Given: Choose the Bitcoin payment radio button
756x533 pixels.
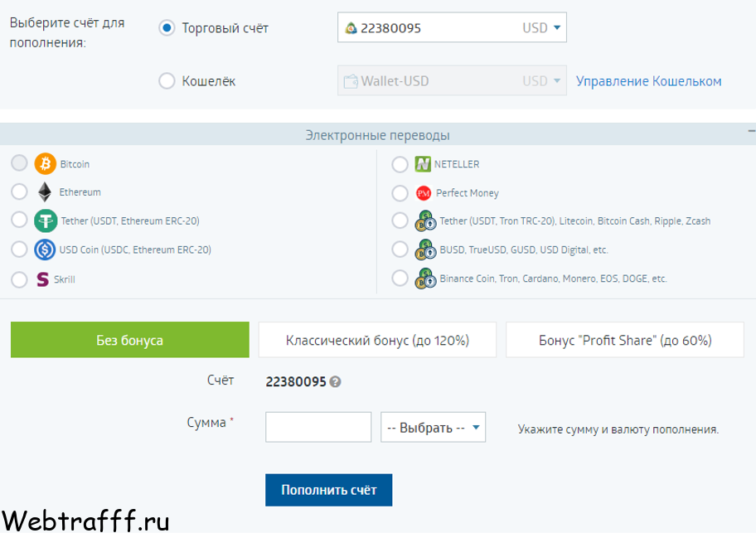Looking at the screenshot, I should (x=19, y=163).
